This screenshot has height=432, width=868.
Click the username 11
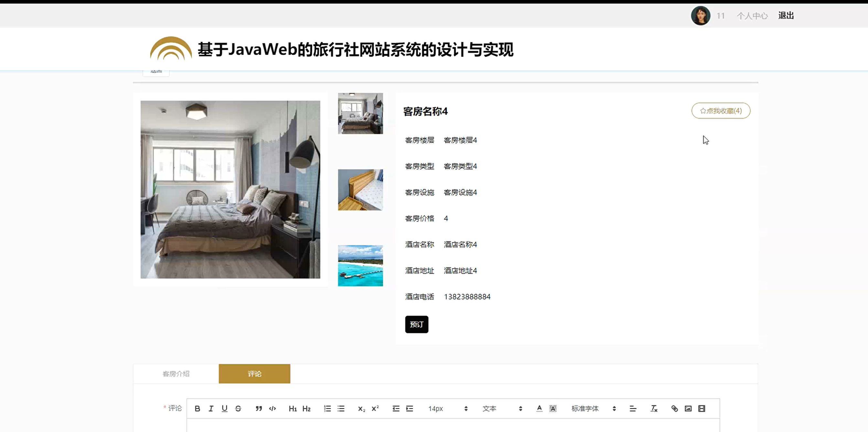tap(720, 16)
